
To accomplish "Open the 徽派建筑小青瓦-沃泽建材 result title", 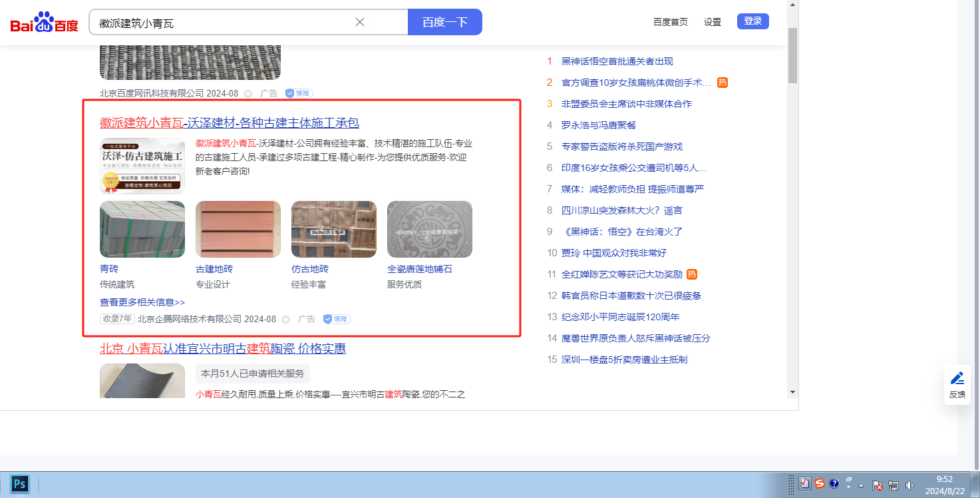I will 230,123.
